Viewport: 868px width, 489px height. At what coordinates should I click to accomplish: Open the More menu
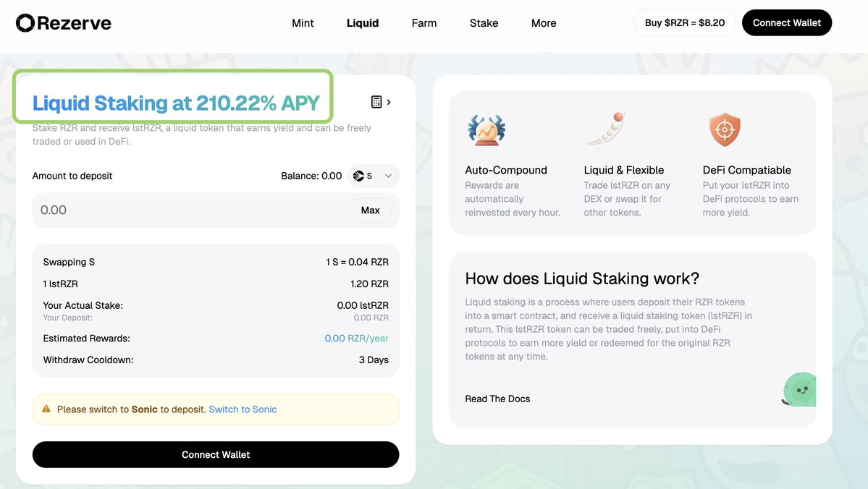[544, 22]
